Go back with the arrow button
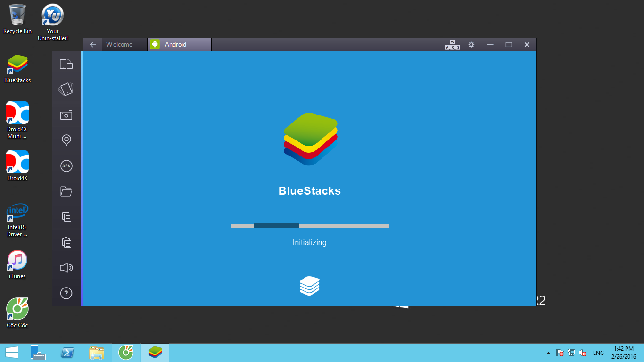This screenshot has height=362, width=644. 93,45
